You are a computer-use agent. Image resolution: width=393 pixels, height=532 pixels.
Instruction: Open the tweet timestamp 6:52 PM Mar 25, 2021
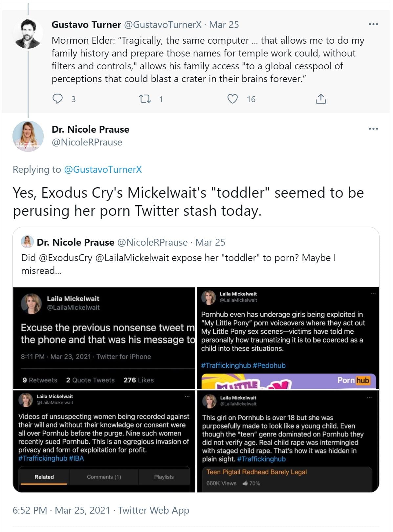click(61, 510)
